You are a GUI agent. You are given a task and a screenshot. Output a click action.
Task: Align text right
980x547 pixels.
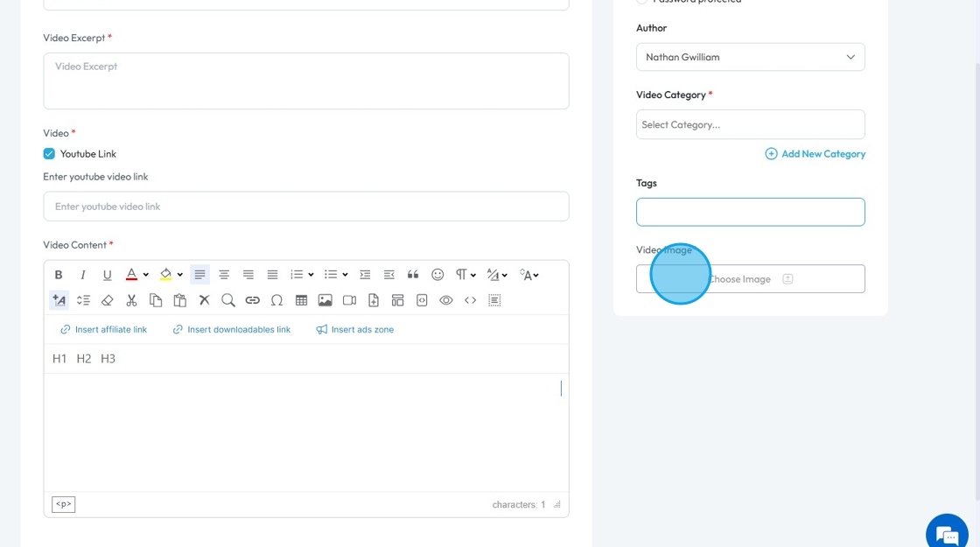click(x=248, y=275)
